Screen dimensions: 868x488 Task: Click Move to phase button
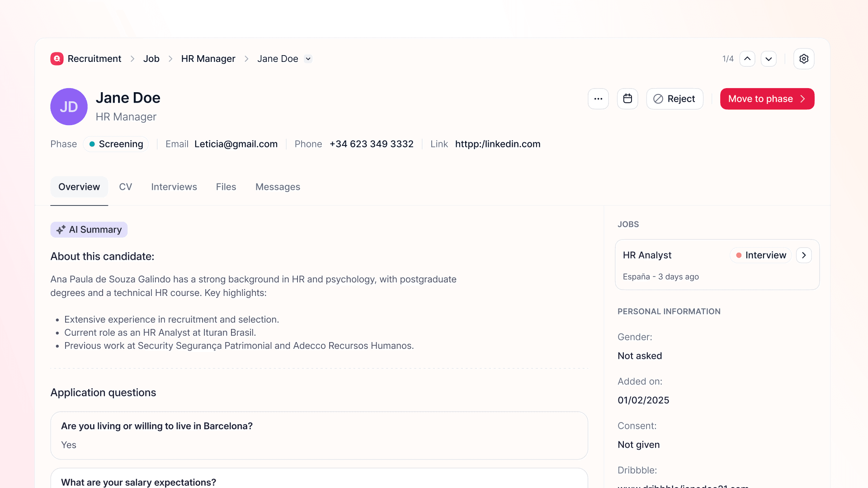pyautogui.click(x=767, y=99)
